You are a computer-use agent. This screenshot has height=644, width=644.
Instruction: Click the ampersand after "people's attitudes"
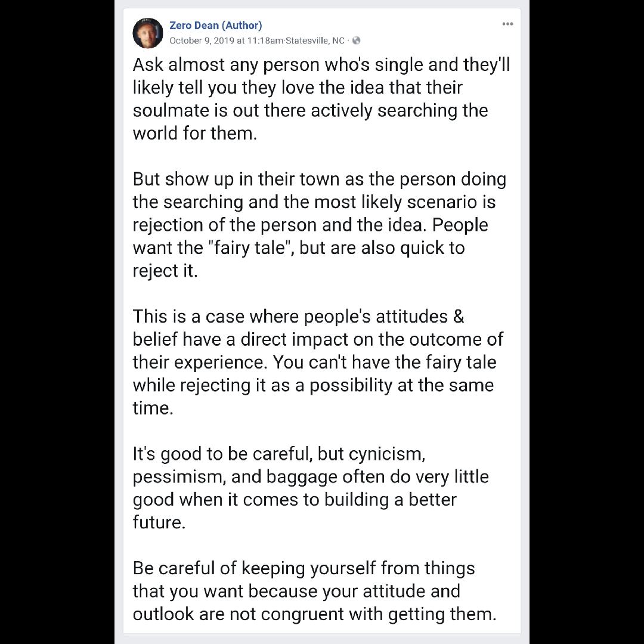459,316
